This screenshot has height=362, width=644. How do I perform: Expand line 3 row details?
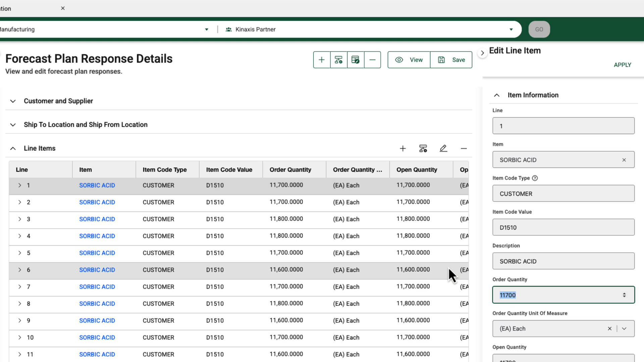19,219
